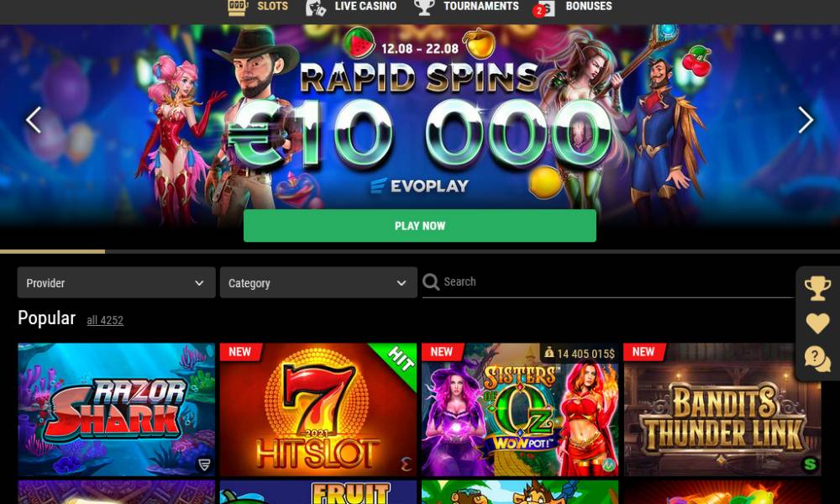Open the Live Casino menu item
Screen dimensions: 840x504
click(365, 7)
